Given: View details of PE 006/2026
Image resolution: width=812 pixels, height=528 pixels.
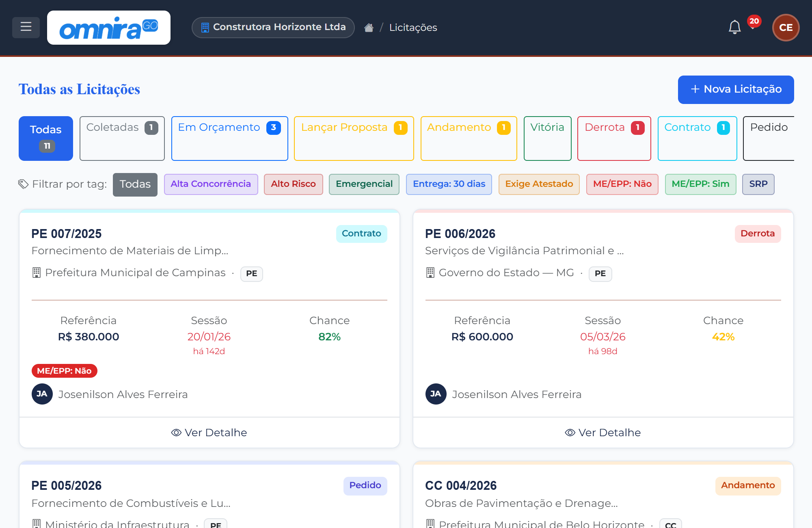Looking at the screenshot, I should [603, 433].
